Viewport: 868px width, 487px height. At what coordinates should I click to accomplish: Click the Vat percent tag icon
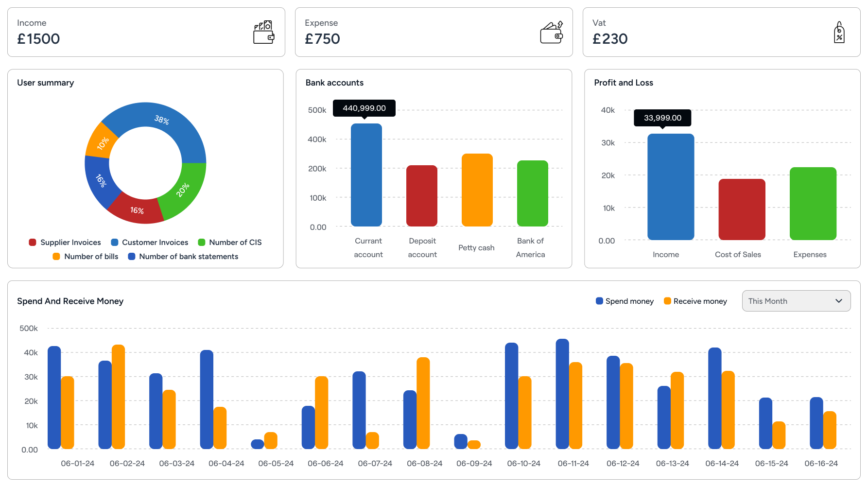coord(839,32)
